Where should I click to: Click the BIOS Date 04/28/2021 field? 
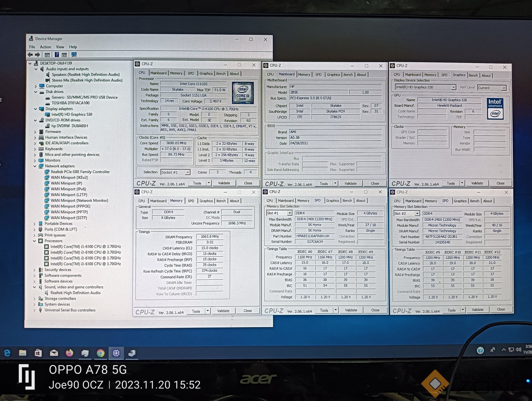(335, 143)
